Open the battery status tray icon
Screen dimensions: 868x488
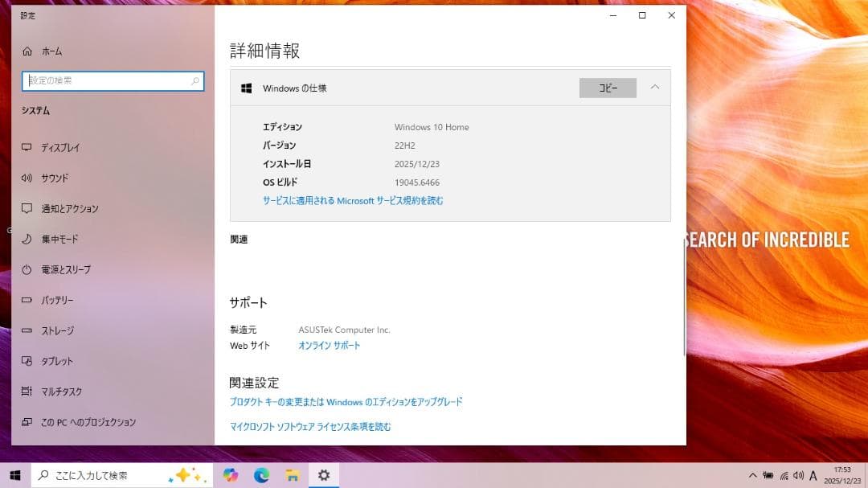(x=768, y=475)
